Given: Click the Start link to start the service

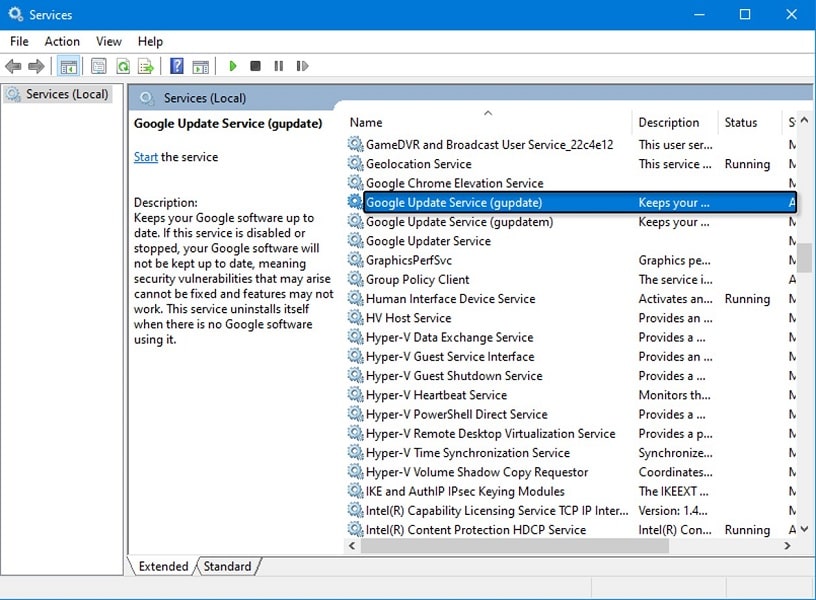Looking at the screenshot, I should (x=146, y=157).
